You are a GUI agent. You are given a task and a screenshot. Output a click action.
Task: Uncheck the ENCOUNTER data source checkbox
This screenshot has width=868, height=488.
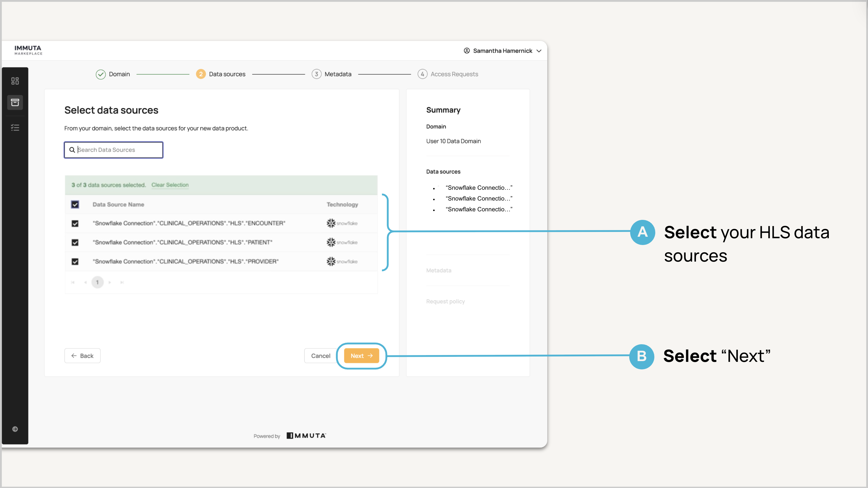(75, 223)
